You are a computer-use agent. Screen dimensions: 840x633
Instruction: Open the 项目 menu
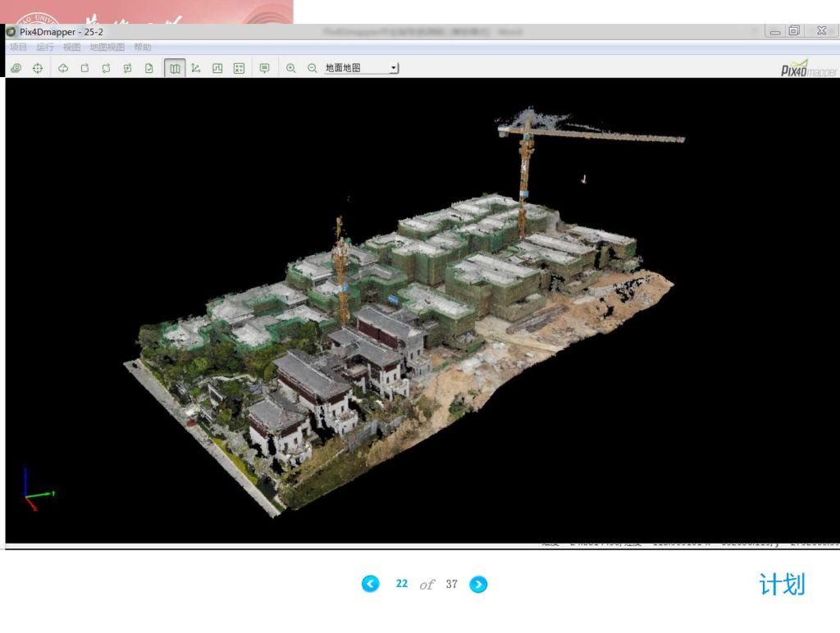point(18,48)
